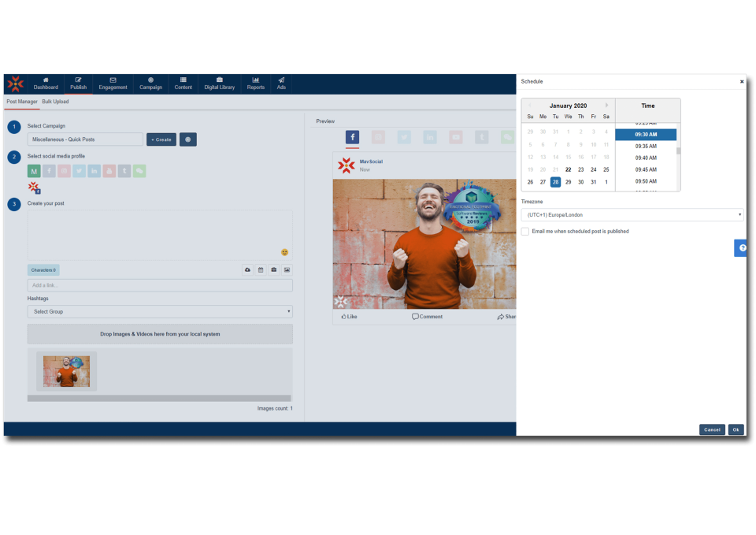Select the uploaded image thumbnail
Screen dimensions: 756x535
[66, 371]
